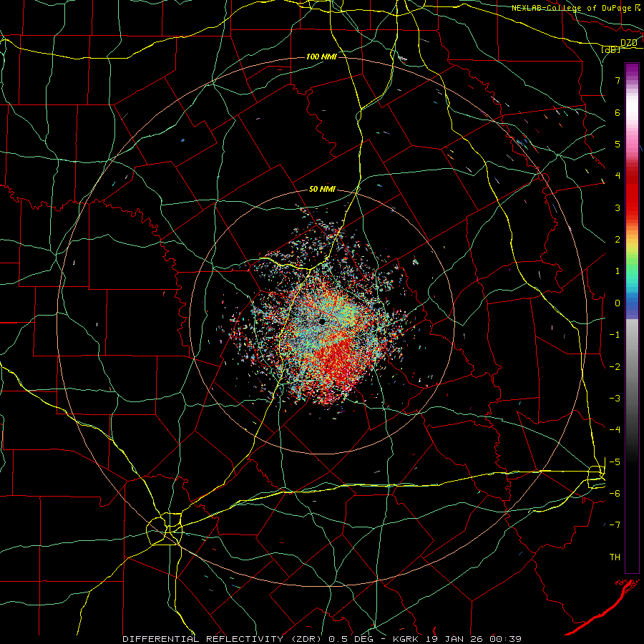Click the 50 NMI range ring label
Image resolution: width=644 pixels, height=644 pixels.
point(322,190)
